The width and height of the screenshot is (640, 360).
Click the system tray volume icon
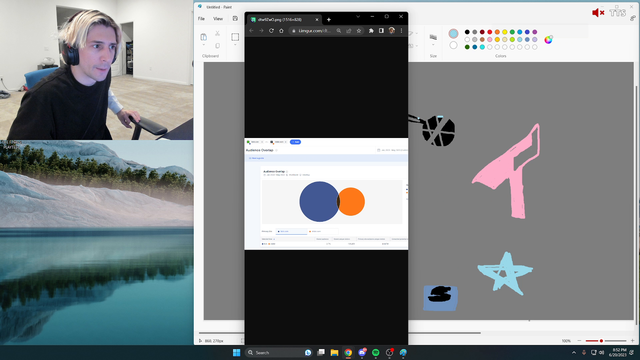[601, 352]
